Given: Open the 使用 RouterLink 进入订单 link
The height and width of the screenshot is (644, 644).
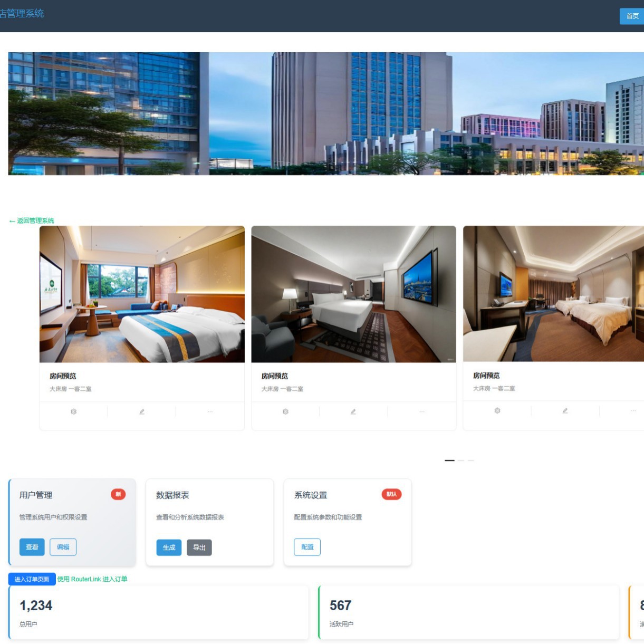Looking at the screenshot, I should pos(93,579).
